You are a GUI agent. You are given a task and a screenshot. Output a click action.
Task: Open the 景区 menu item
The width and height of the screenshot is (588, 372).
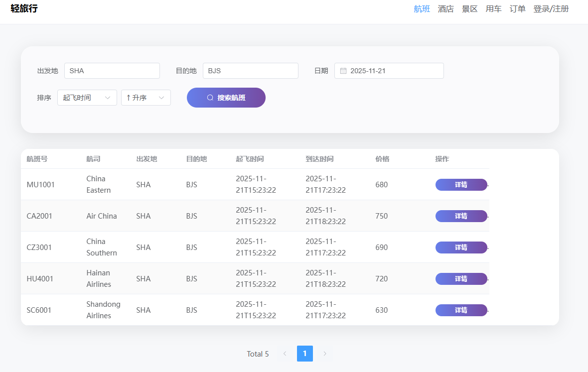(x=469, y=9)
